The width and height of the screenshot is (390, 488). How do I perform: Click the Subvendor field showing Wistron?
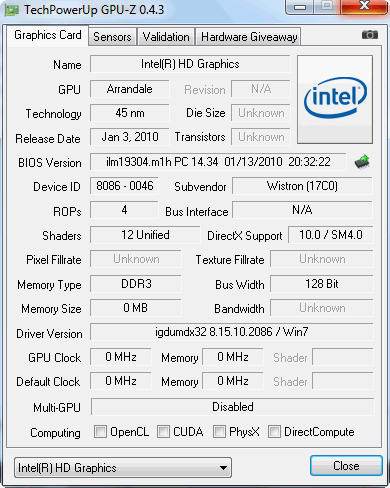point(302,186)
